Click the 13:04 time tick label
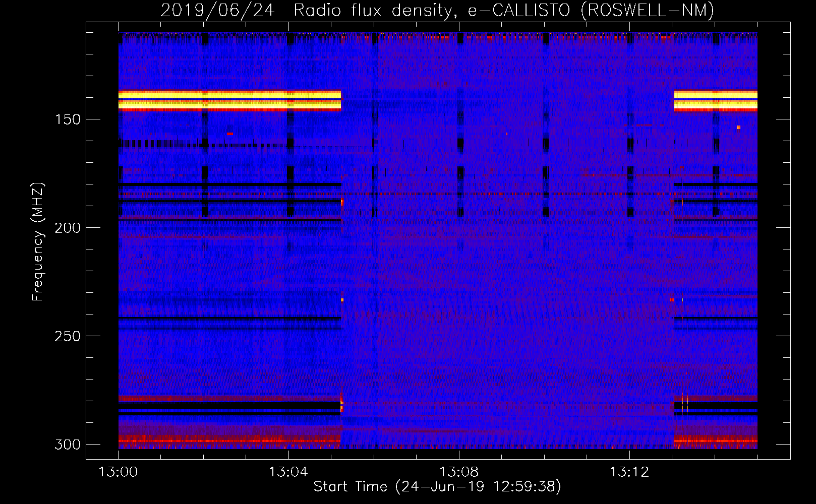Screen dimensions: 816x504 [288, 472]
